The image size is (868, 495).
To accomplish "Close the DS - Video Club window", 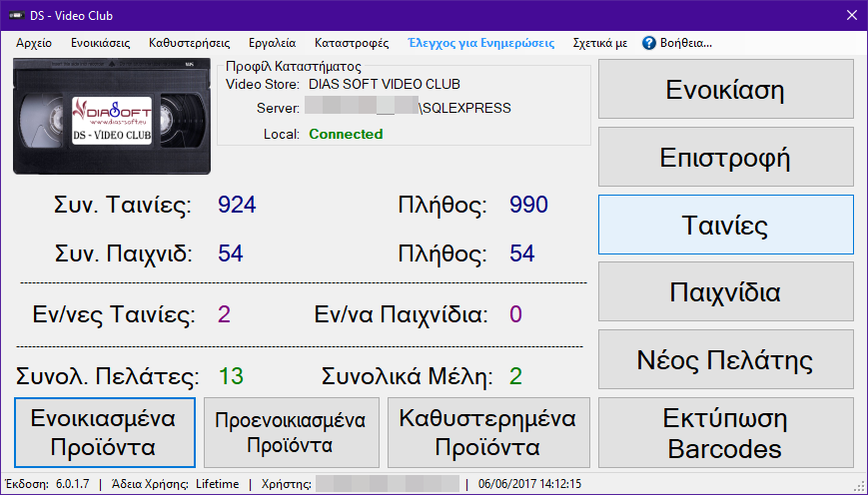I will coord(852,16).
